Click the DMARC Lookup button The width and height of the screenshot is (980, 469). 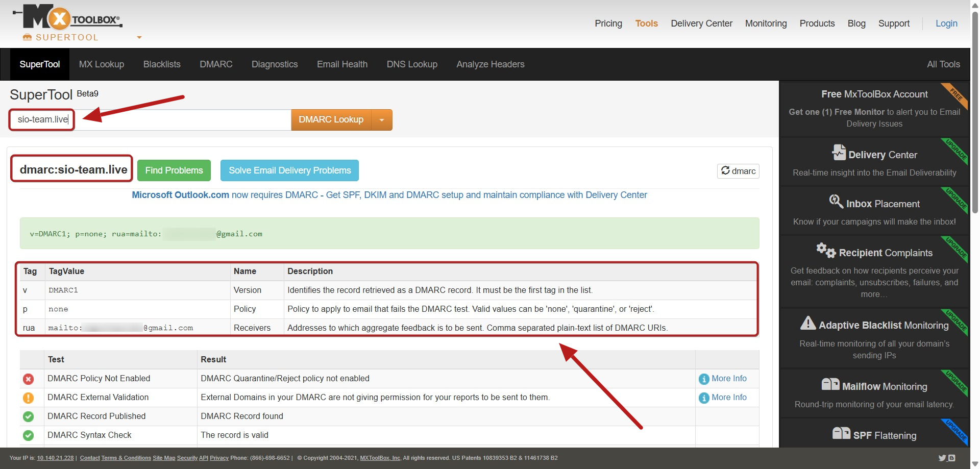(331, 119)
